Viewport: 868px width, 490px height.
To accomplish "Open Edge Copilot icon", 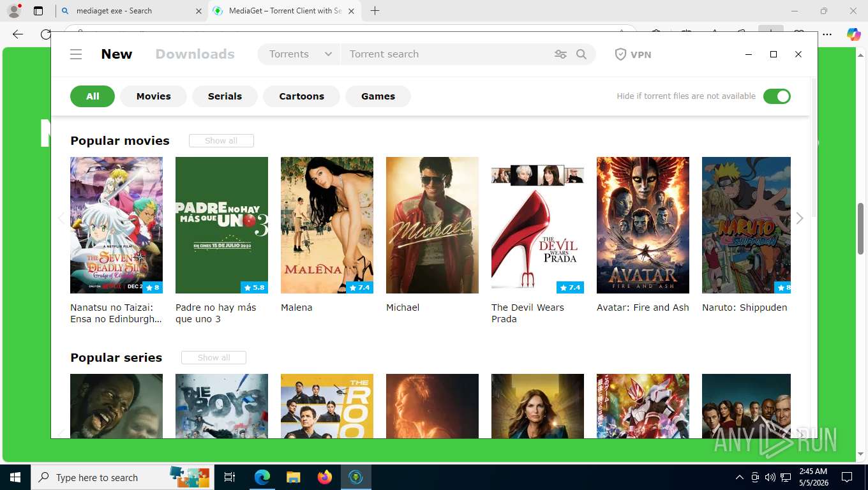I will (853, 34).
